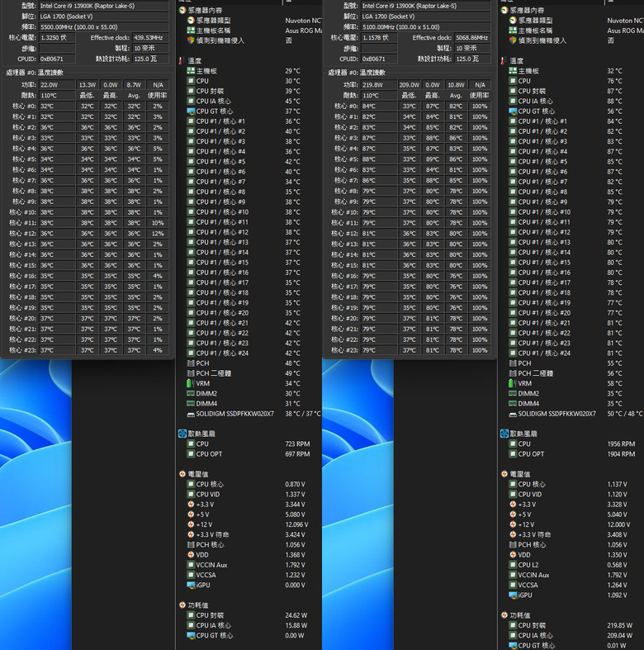Click CPU 核心 voltage value 0.870 V
The height and width of the screenshot is (650, 644).
[x=295, y=484]
